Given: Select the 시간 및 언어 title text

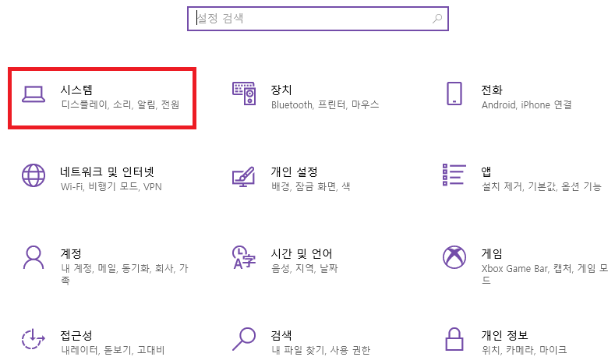Looking at the screenshot, I should (x=302, y=253).
